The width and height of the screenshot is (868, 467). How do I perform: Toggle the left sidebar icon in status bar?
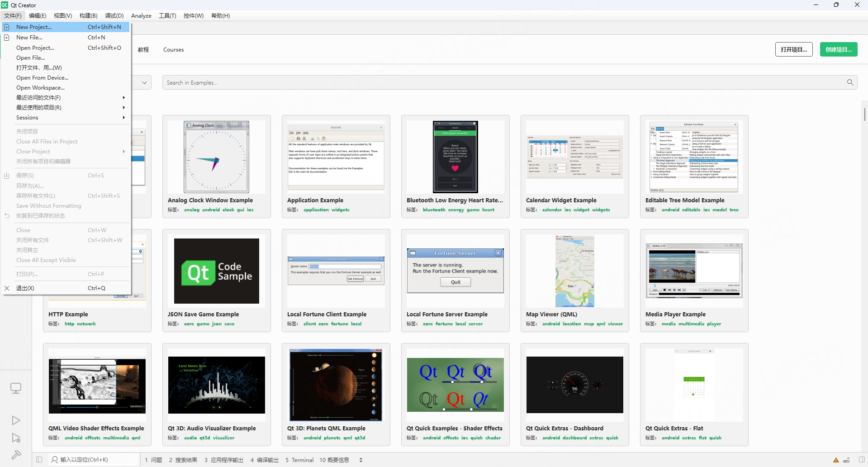(x=39, y=460)
